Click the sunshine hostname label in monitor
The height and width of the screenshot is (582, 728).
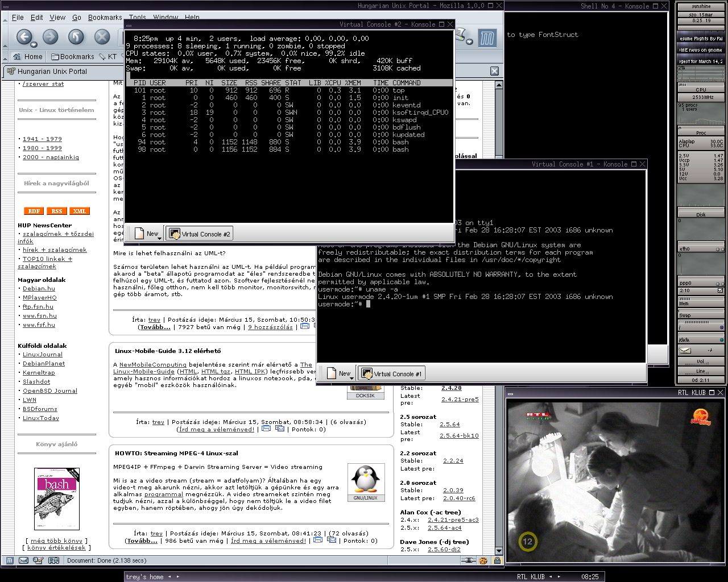pyautogui.click(x=701, y=6)
